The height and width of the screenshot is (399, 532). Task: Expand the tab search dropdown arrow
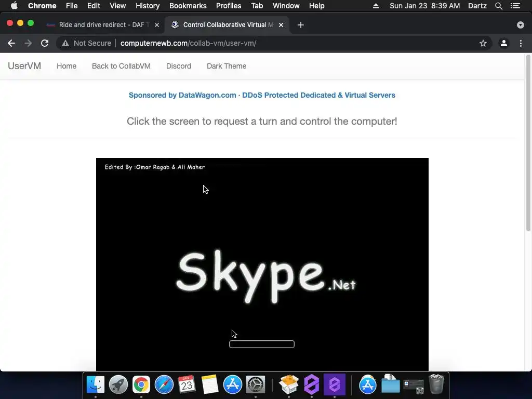[x=521, y=25]
